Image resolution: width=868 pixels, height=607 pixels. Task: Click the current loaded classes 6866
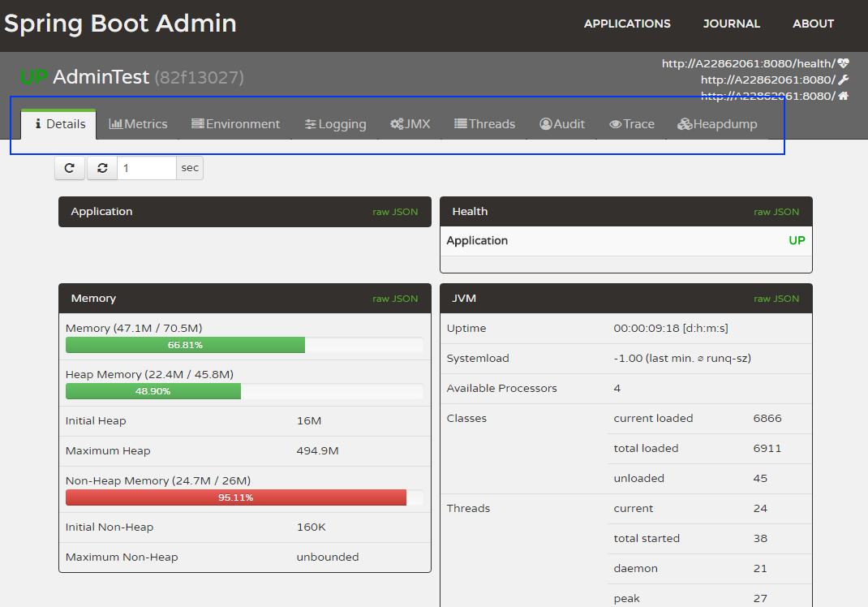[767, 418]
